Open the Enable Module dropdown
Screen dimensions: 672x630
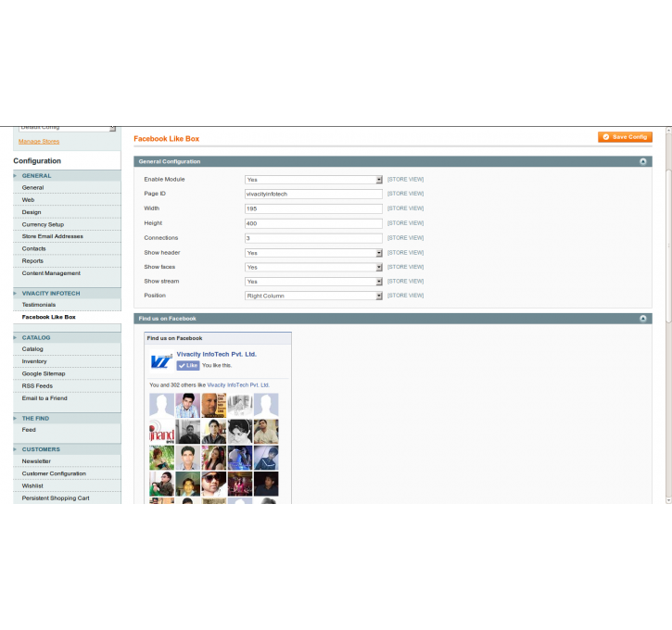click(x=313, y=180)
